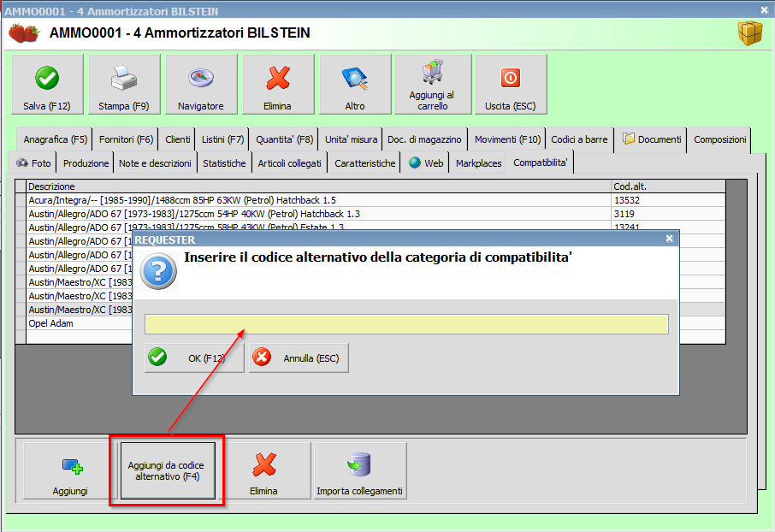Click the Cod.alt. column header
The height and width of the screenshot is (532, 775).
click(x=669, y=186)
